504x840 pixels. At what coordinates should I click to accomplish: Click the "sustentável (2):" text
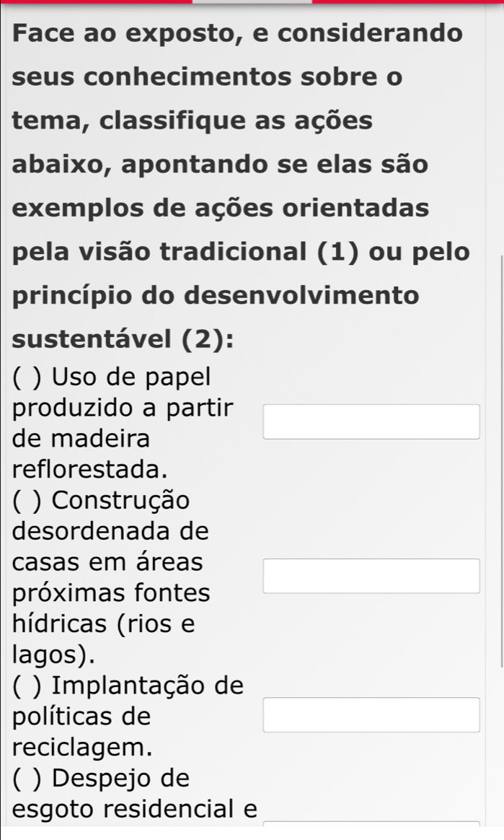coord(123,339)
